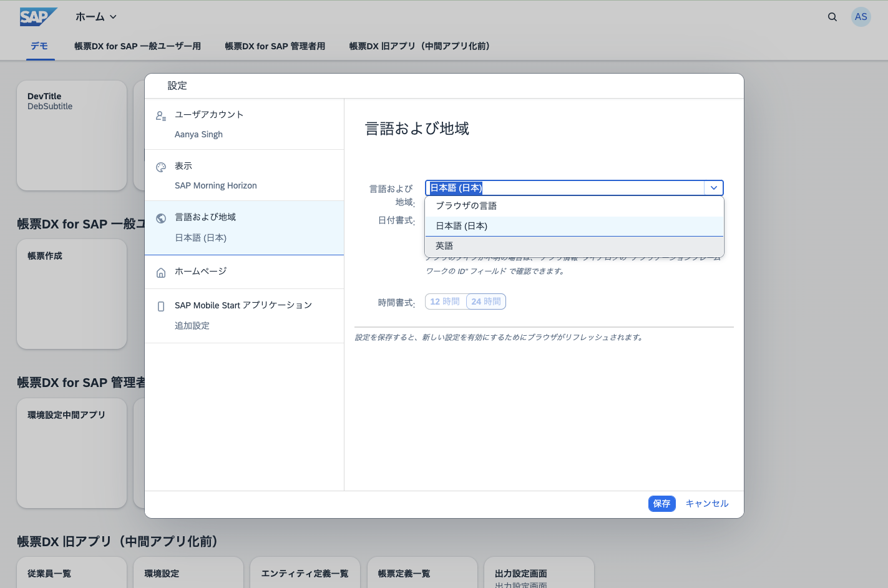Click the Aanya Singh name text
The width and height of the screenshot is (888, 588).
[x=198, y=134]
